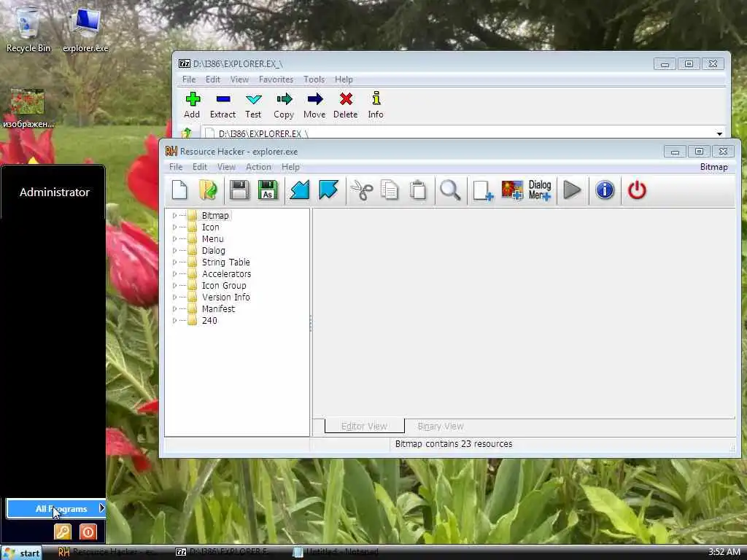Click the red Delete X icon in 7-Zip
The width and height of the screenshot is (747, 560).
point(346,99)
